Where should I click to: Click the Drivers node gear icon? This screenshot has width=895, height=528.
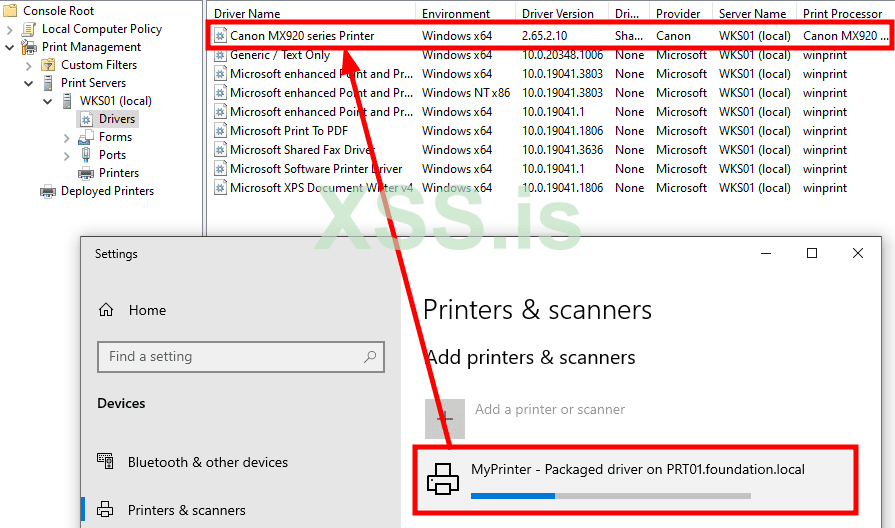point(86,119)
